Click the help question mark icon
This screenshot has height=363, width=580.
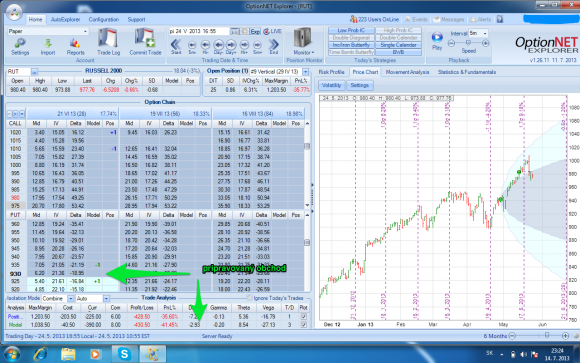point(500,19)
